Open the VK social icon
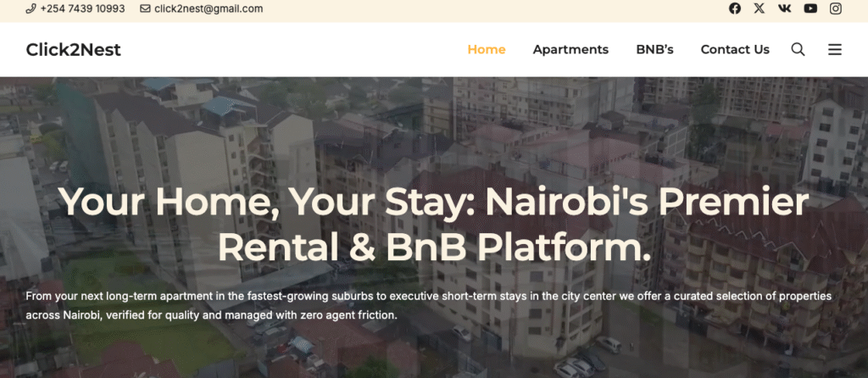The height and width of the screenshot is (378, 868). coord(784,8)
